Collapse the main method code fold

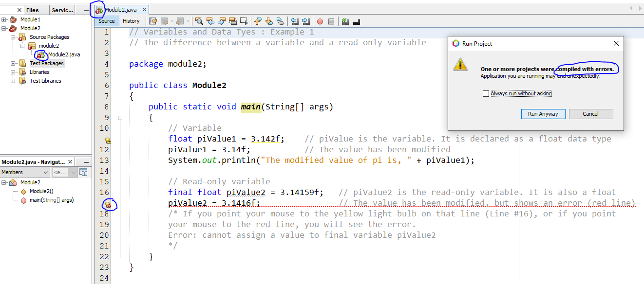(120, 117)
